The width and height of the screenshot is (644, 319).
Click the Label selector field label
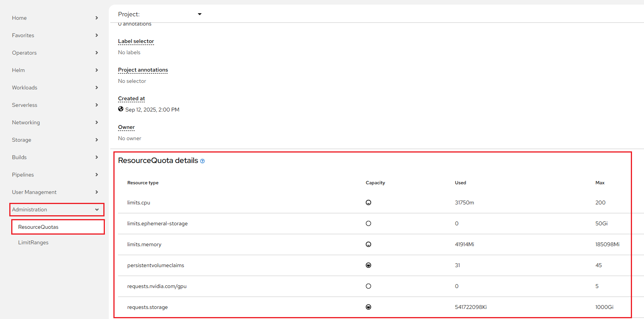[136, 41]
